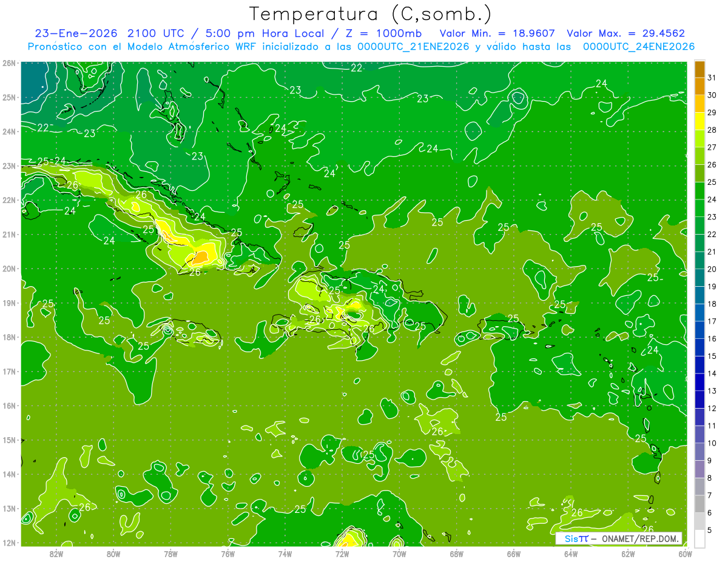728x562 pixels.
Task: Click the '24N' latitude axis label
Action: [x=9, y=132]
